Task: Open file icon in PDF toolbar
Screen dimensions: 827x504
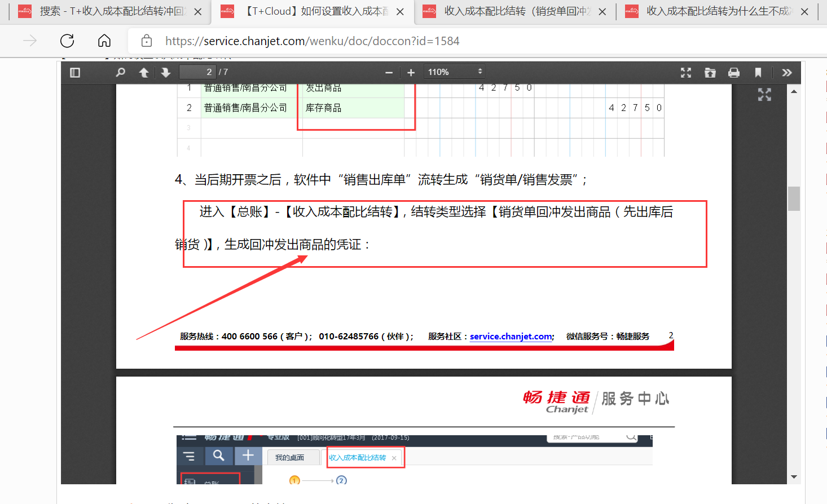Action: click(x=710, y=72)
